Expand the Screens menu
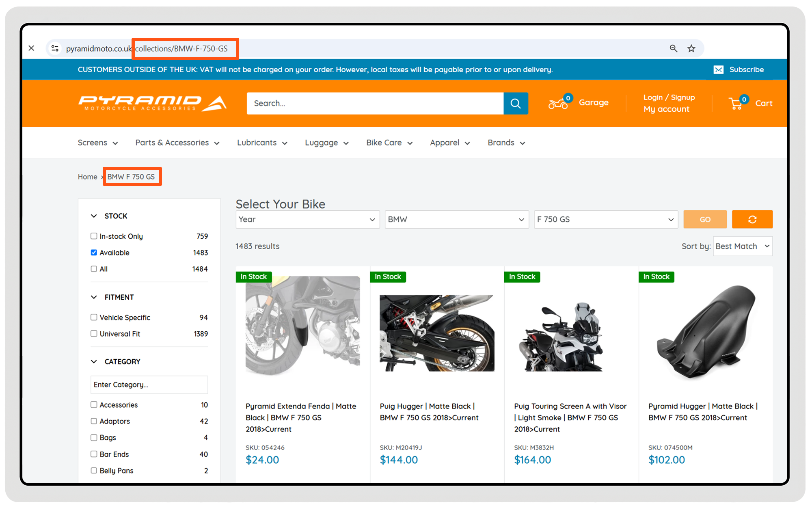The height and width of the screenshot is (510, 812). pos(98,143)
